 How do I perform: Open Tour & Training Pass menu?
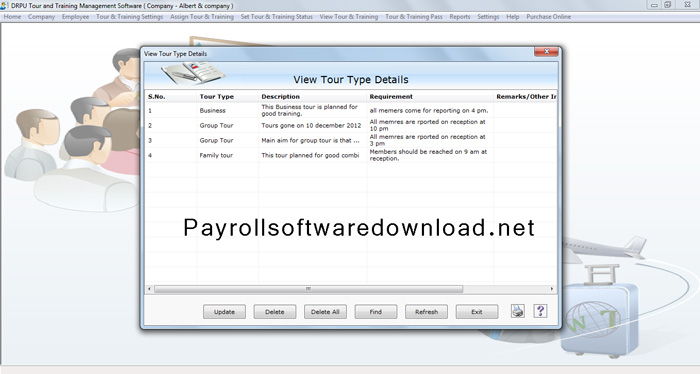coord(414,17)
